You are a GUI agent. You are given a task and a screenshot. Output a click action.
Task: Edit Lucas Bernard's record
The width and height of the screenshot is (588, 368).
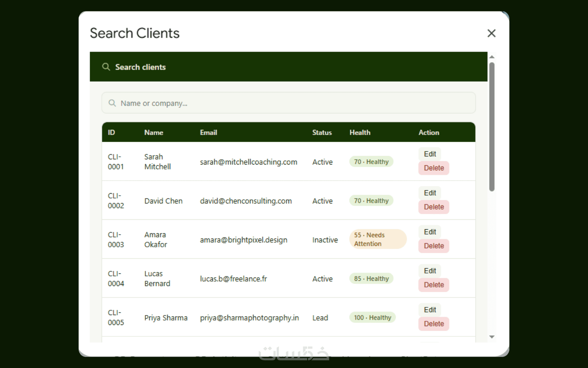tap(430, 271)
